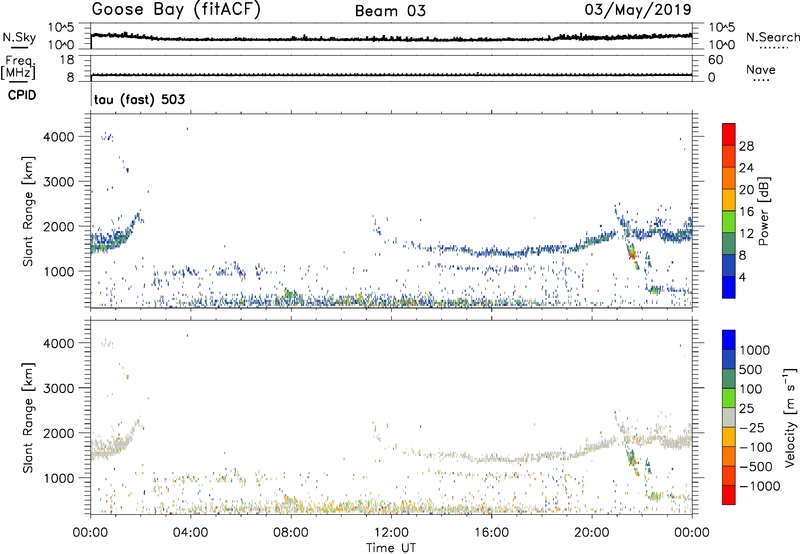Click the "1000" range tick in velocity panel
Image resolution: width=800 pixels, height=554 pixels.
(x=59, y=478)
